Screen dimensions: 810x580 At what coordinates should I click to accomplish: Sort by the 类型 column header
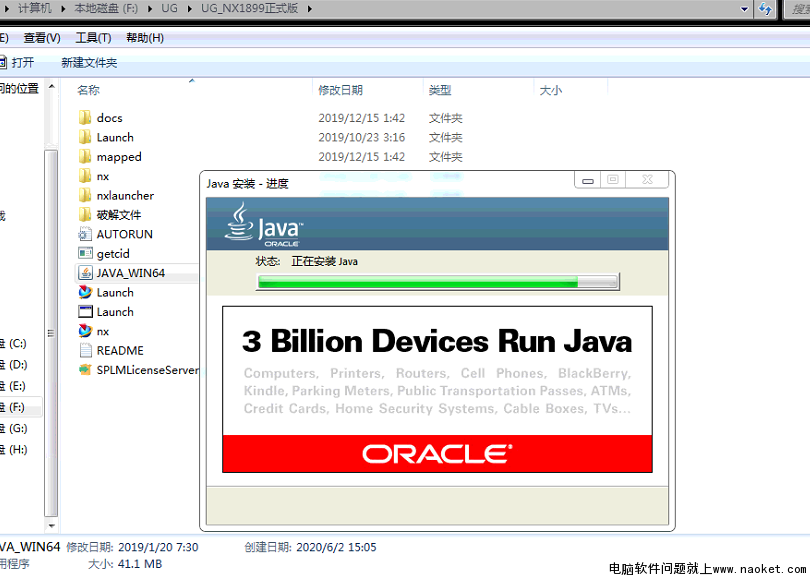[440, 90]
